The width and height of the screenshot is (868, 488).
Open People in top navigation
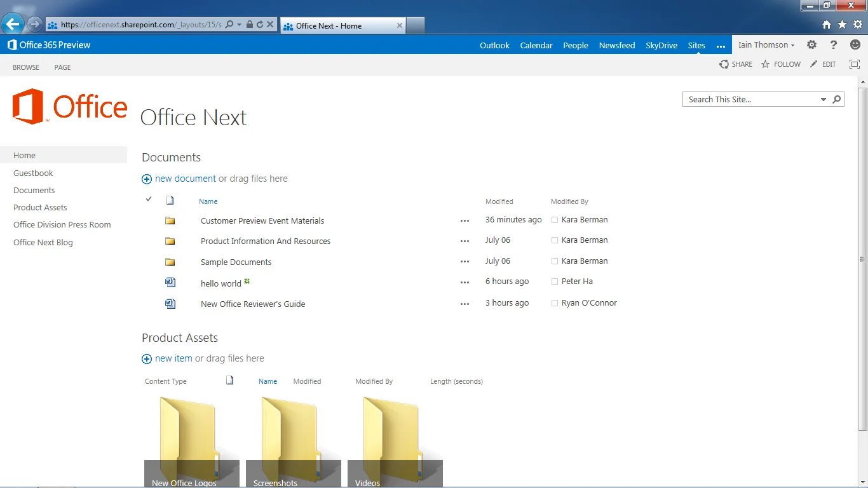(x=576, y=45)
